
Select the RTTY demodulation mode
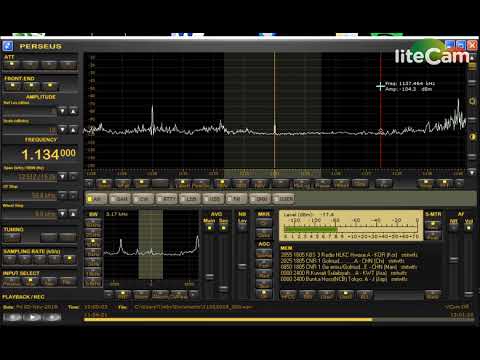[x=166, y=199]
